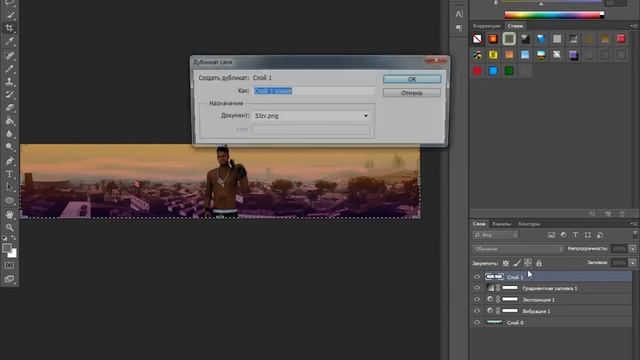Select the Hand tool
Screen dimensions: 640x360
click(10, 214)
